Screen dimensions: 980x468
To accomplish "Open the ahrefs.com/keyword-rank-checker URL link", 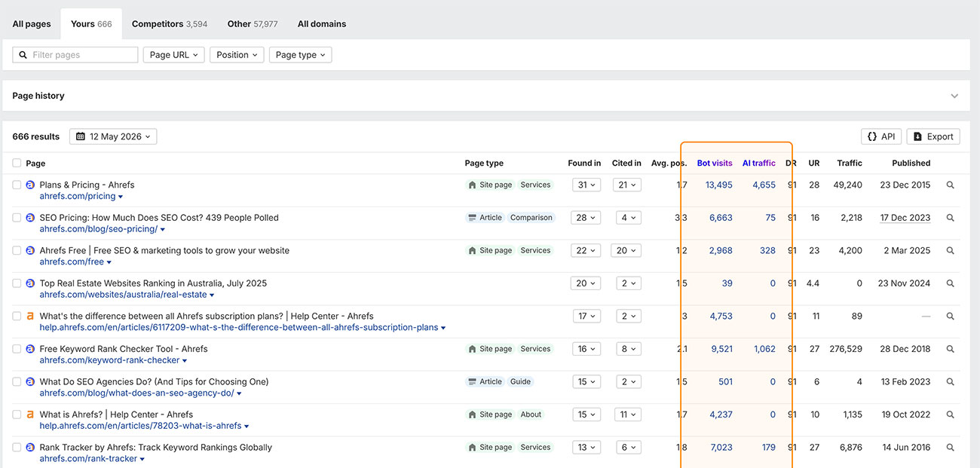I will 110,360.
